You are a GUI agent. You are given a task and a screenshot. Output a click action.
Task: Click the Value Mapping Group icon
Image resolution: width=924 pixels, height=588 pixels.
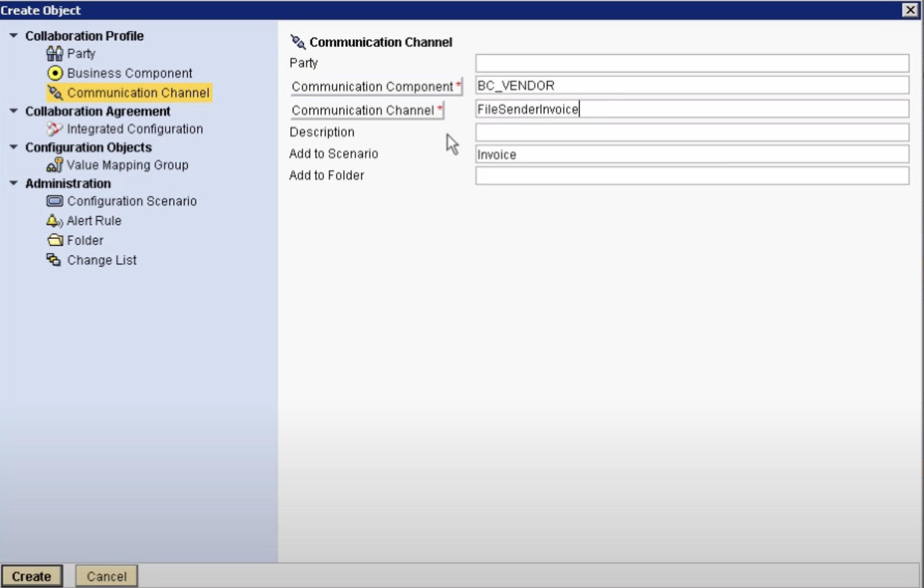(x=54, y=165)
